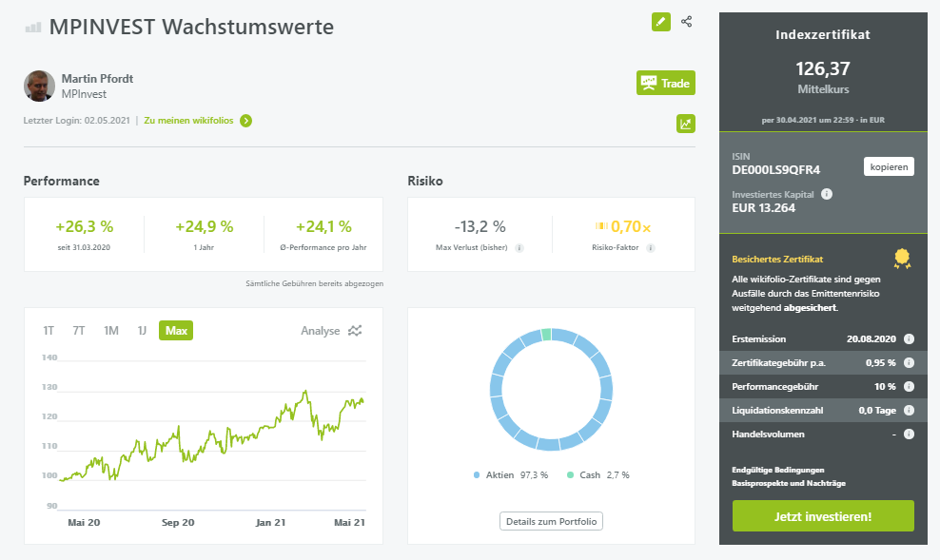Click the 10 % Performancegebühr value
This screenshot has width=940, height=560.
click(x=885, y=387)
